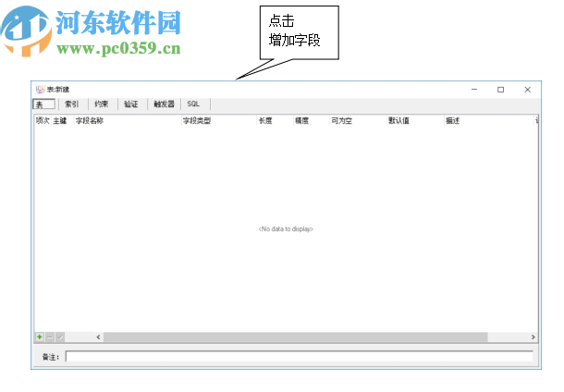
Task: Click the checkmark confirm icon
Action: point(60,337)
